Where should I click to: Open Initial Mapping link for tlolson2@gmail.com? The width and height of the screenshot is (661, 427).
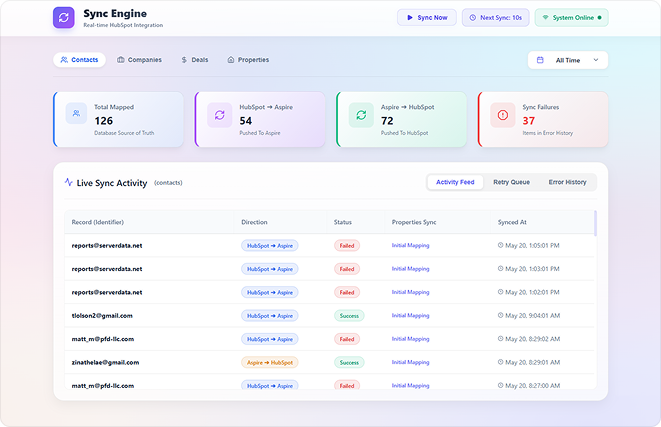coord(411,315)
